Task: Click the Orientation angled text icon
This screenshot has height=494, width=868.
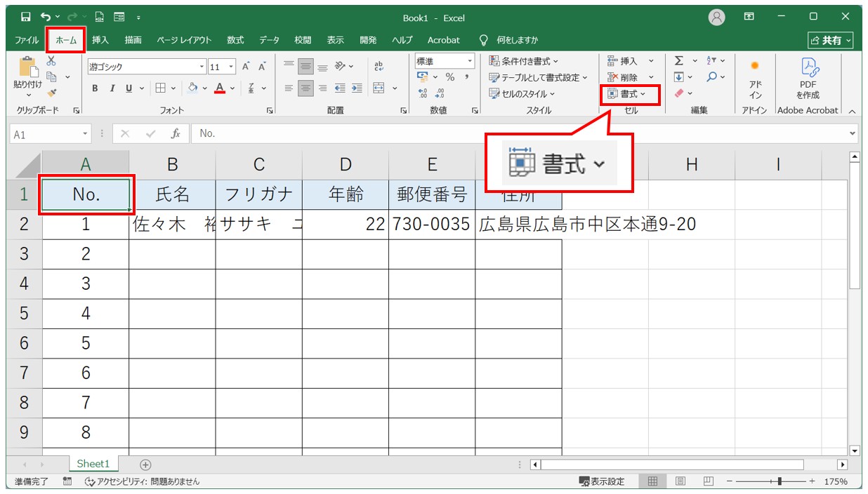Action: (340, 67)
